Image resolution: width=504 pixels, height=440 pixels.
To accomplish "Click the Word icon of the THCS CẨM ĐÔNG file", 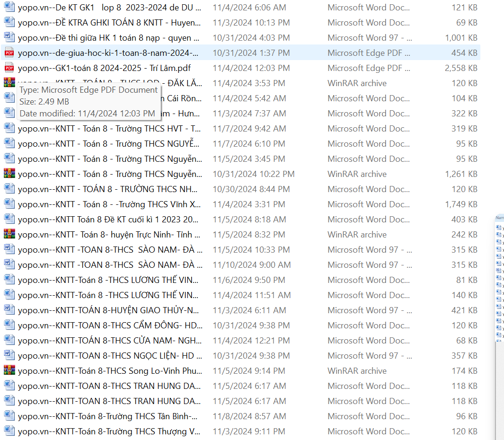I will [x=9, y=326].
